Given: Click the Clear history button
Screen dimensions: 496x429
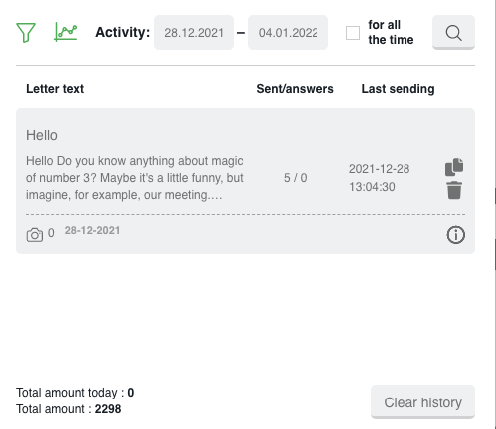Looking at the screenshot, I should tap(423, 402).
